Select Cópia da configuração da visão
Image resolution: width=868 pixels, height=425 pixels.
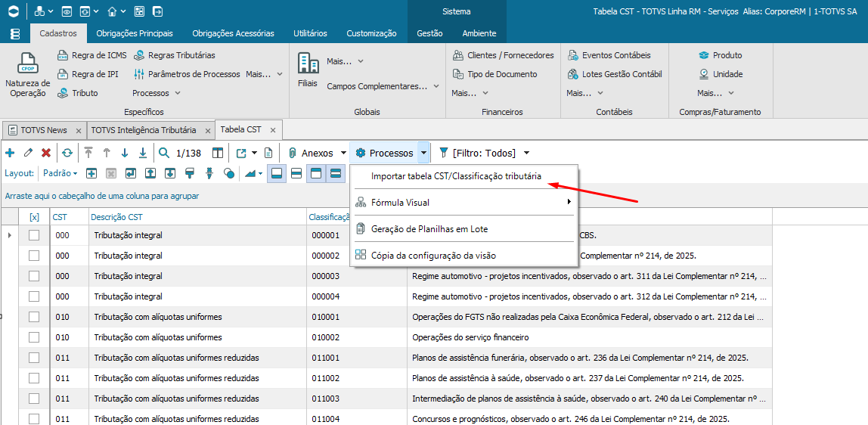tap(464, 256)
